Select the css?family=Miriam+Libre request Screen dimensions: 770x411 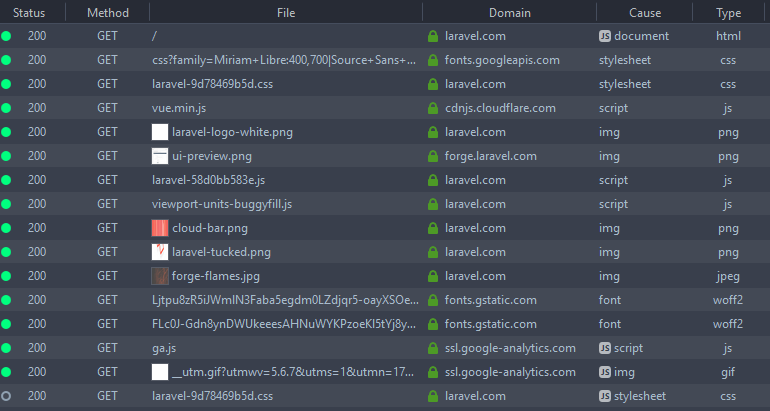(285, 60)
